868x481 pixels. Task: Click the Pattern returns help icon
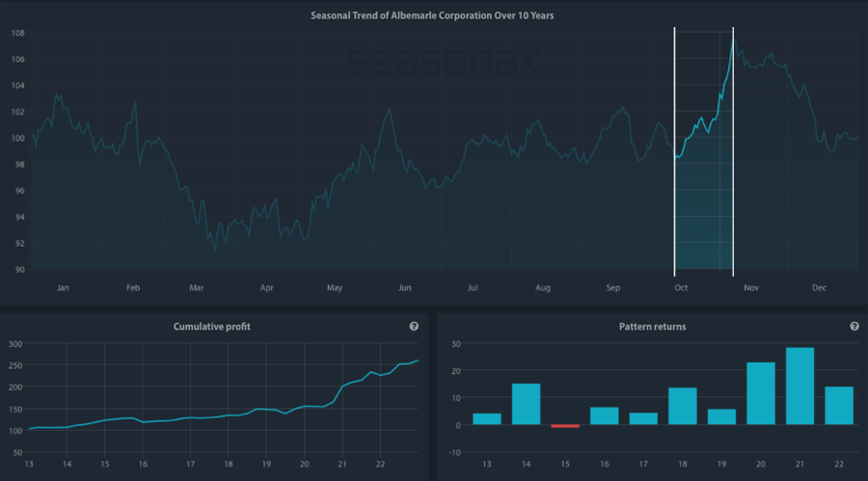coord(854,327)
